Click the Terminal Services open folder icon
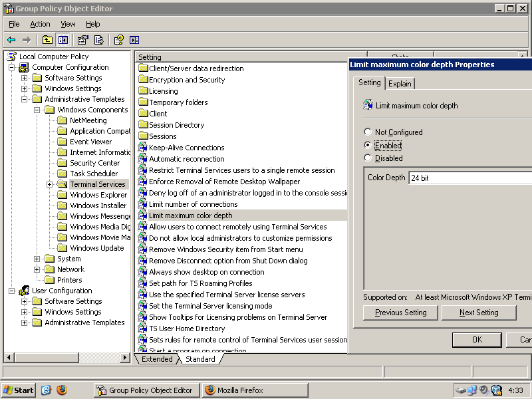The image size is (532, 399). point(62,184)
